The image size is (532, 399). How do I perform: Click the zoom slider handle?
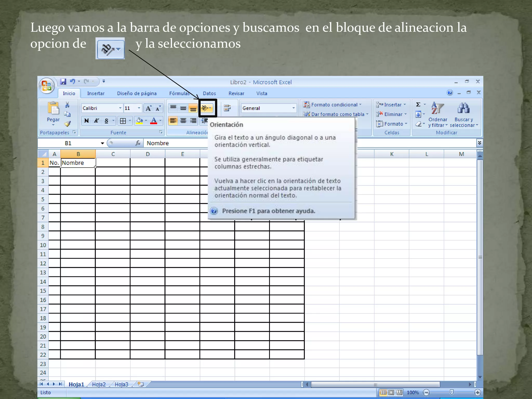point(452,392)
